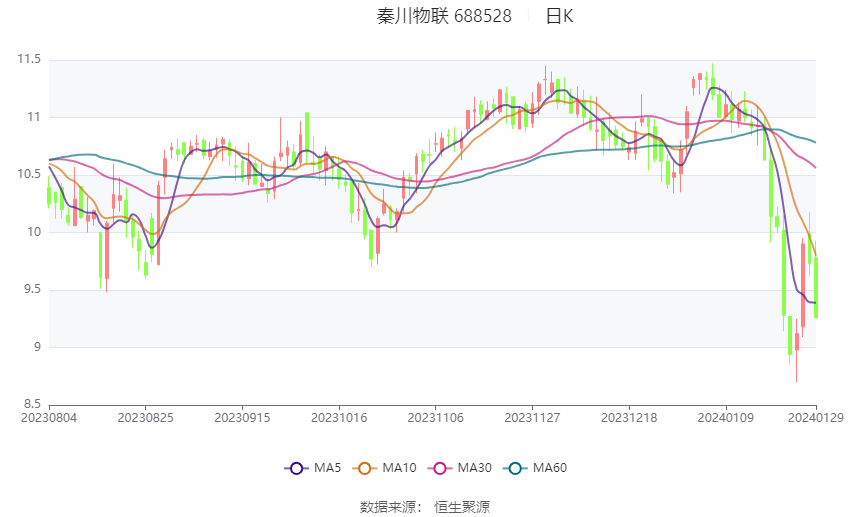
Task: Hide the MA10 series via its text label
Action: (x=400, y=468)
